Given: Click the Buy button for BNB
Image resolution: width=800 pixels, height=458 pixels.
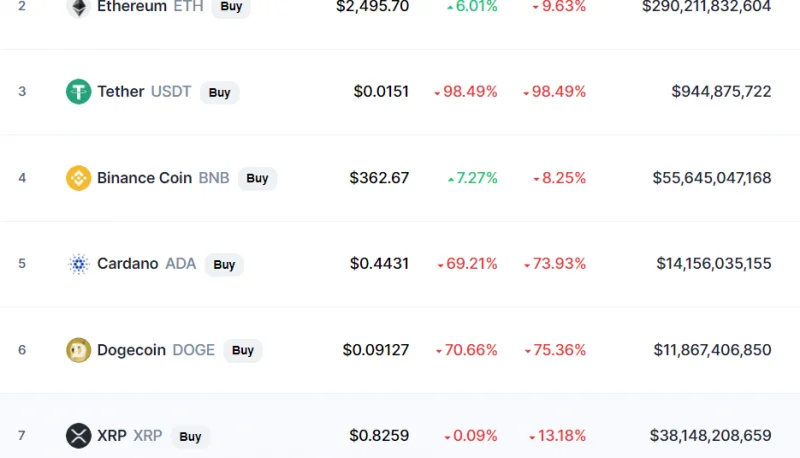Looking at the screenshot, I should [257, 179].
